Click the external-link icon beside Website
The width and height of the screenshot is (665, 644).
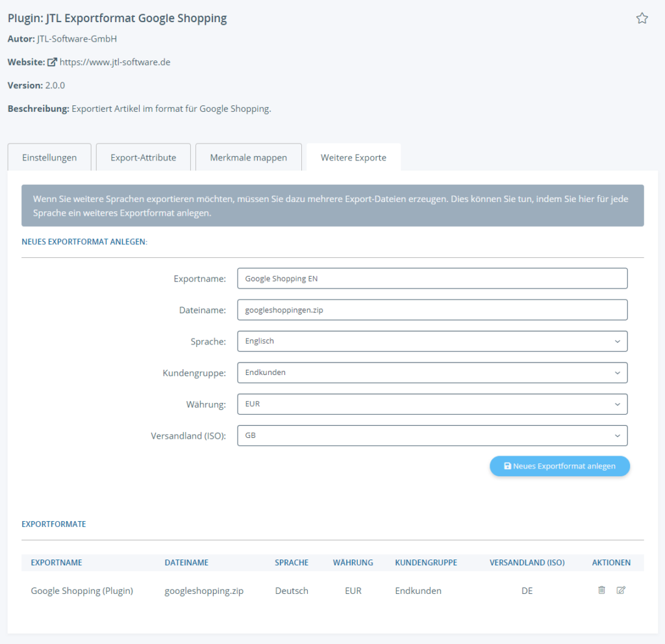click(x=52, y=62)
